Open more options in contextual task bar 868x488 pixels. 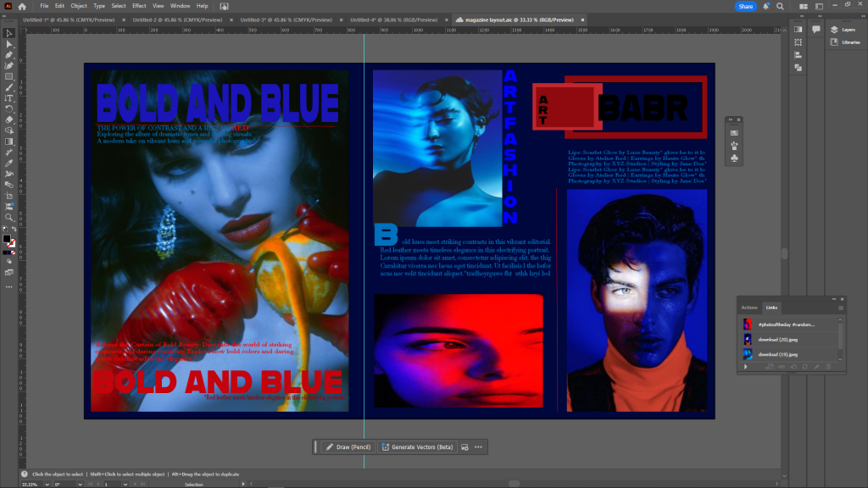click(x=478, y=446)
